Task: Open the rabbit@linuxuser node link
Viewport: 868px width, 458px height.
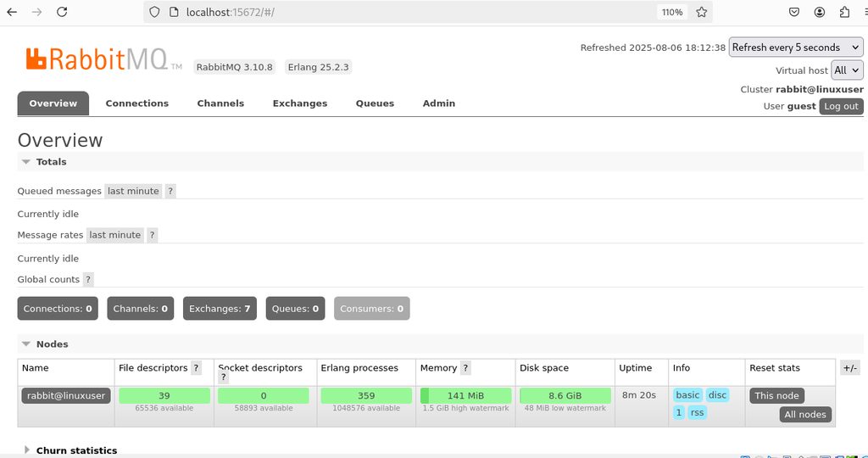Action: (x=66, y=395)
